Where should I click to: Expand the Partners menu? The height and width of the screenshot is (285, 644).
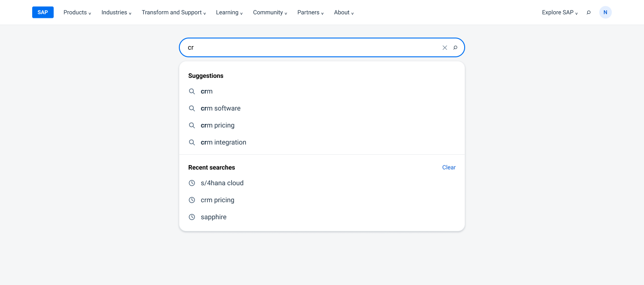point(311,13)
